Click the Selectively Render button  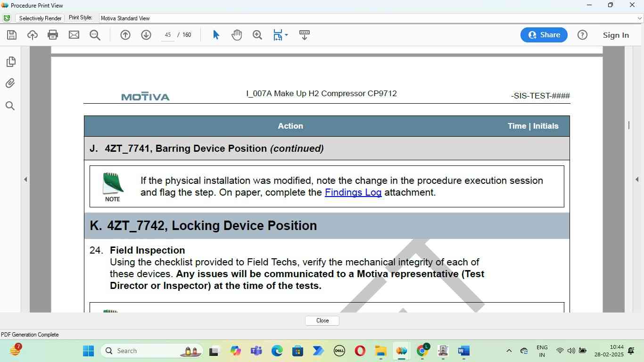[41, 18]
